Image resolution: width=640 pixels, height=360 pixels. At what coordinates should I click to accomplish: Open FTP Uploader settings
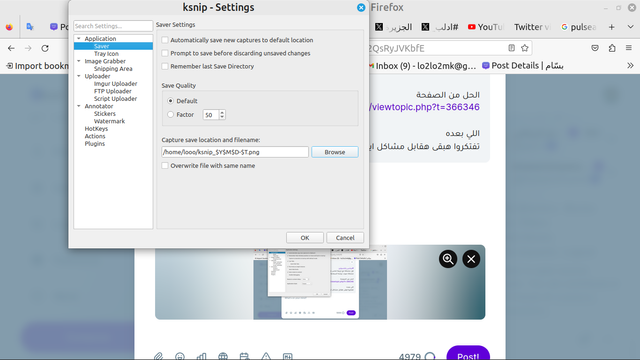(x=113, y=91)
